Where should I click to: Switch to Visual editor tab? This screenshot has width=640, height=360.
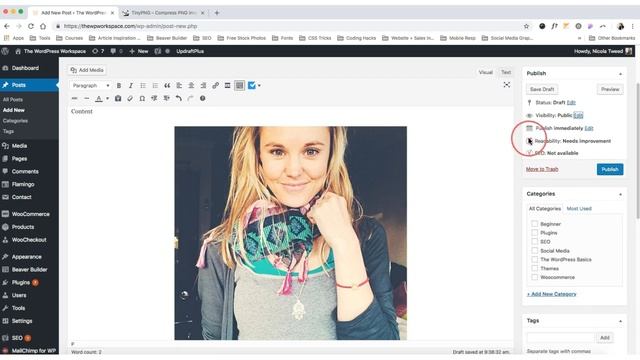(486, 72)
